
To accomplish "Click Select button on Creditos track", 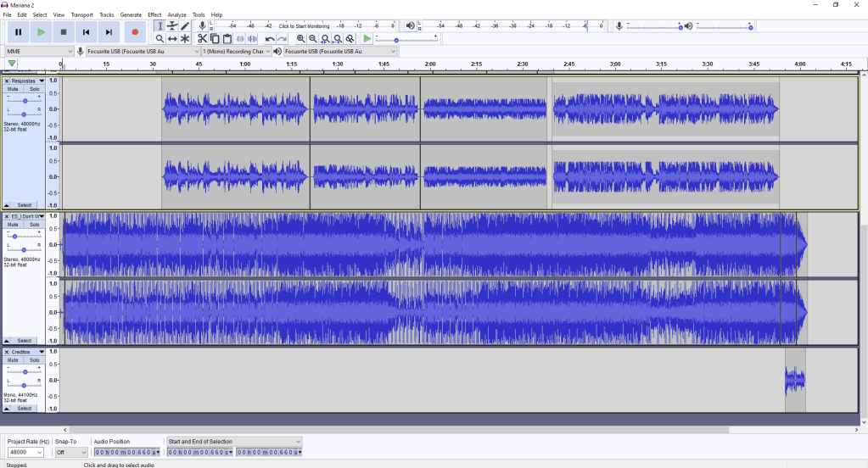I will 25,408.
